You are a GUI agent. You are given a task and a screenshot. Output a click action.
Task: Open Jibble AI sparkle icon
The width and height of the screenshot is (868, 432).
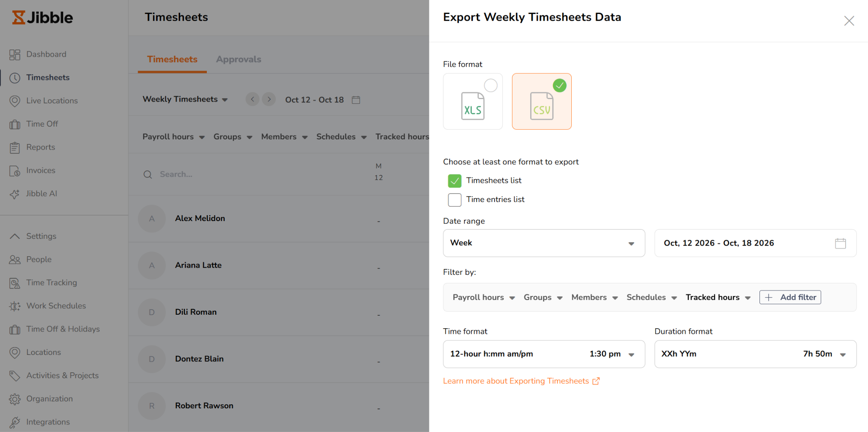tap(15, 194)
